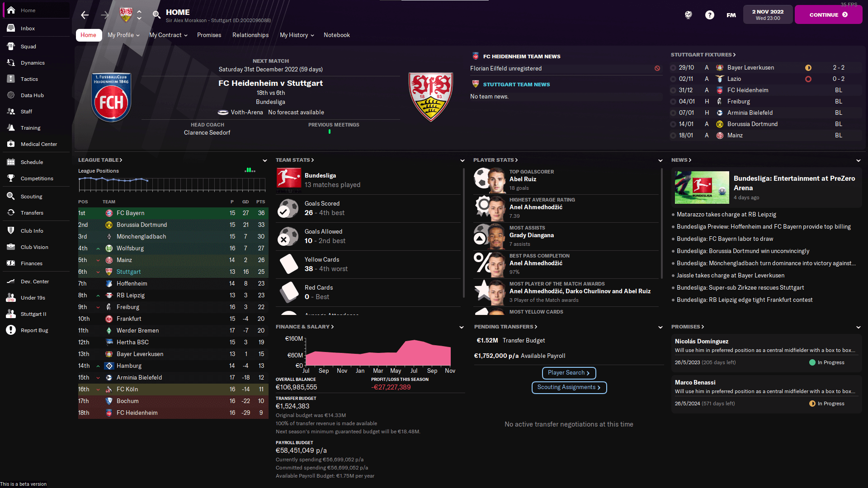
Task: Open the Inbox sidebar icon
Action: click(x=11, y=28)
